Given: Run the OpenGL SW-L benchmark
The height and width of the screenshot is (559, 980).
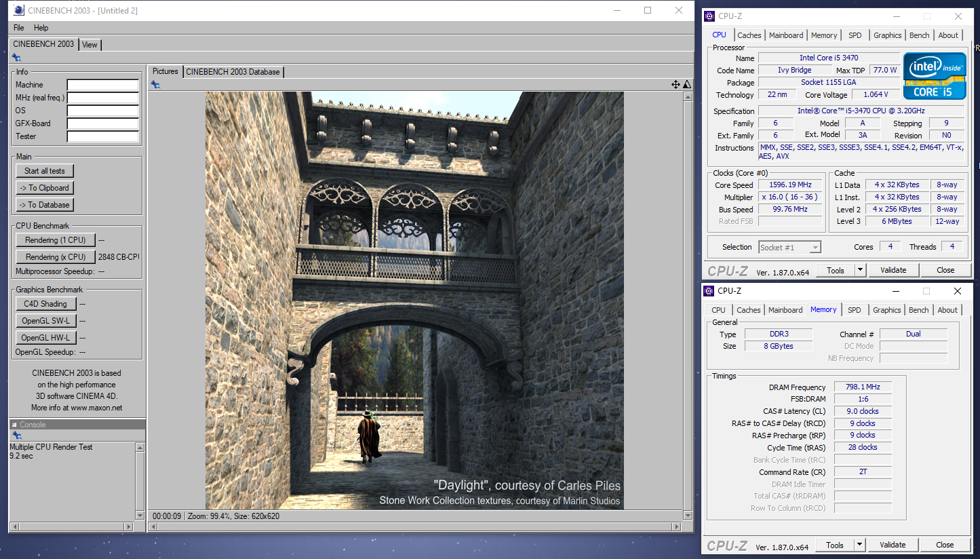Looking at the screenshot, I should [x=45, y=321].
